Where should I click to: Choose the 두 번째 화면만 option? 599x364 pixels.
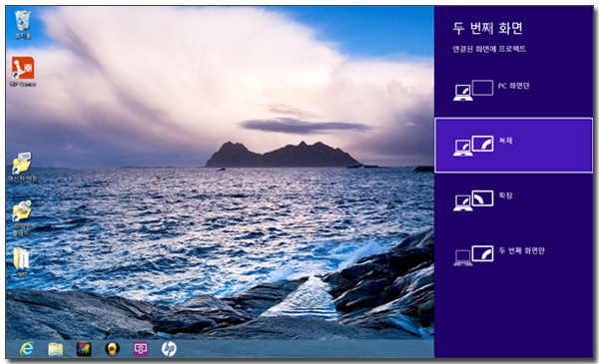pyautogui.click(x=513, y=255)
